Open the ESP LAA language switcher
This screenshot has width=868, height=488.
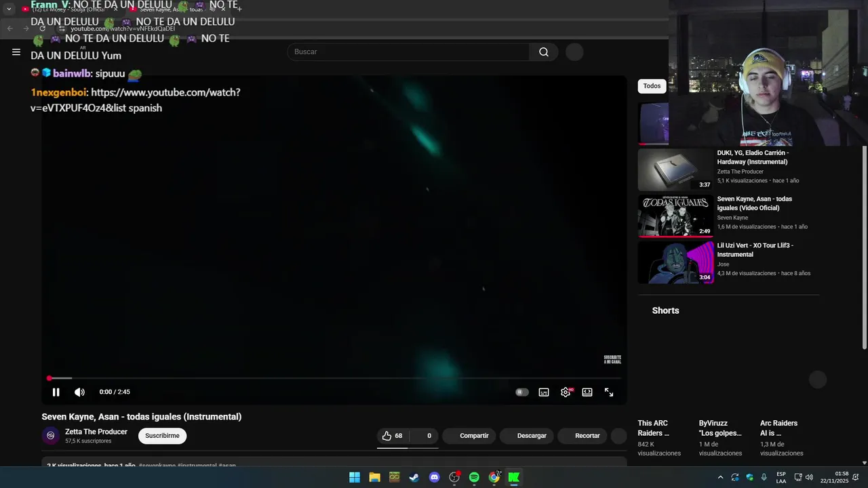coord(781,477)
